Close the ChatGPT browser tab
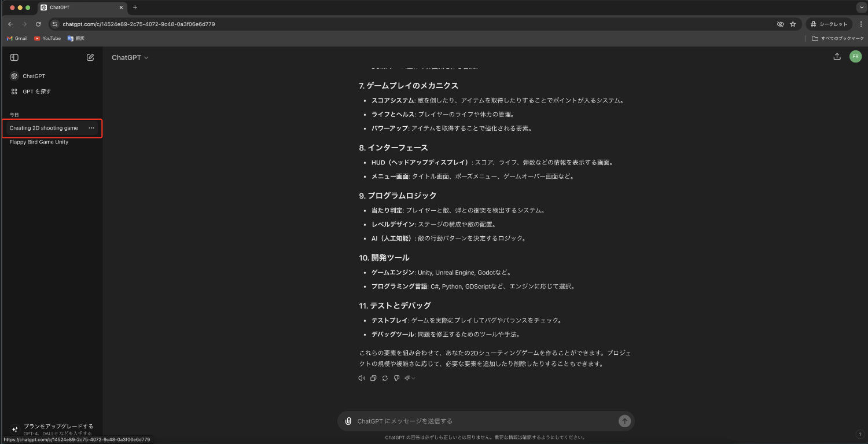Viewport: 868px width, 444px height. 121,8
